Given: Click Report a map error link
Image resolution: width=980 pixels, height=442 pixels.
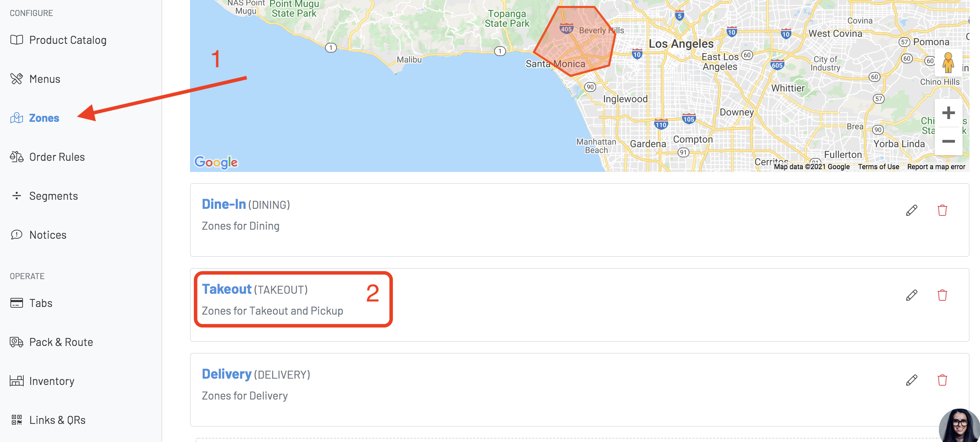Looking at the screenshot, I should coord(936,167).
